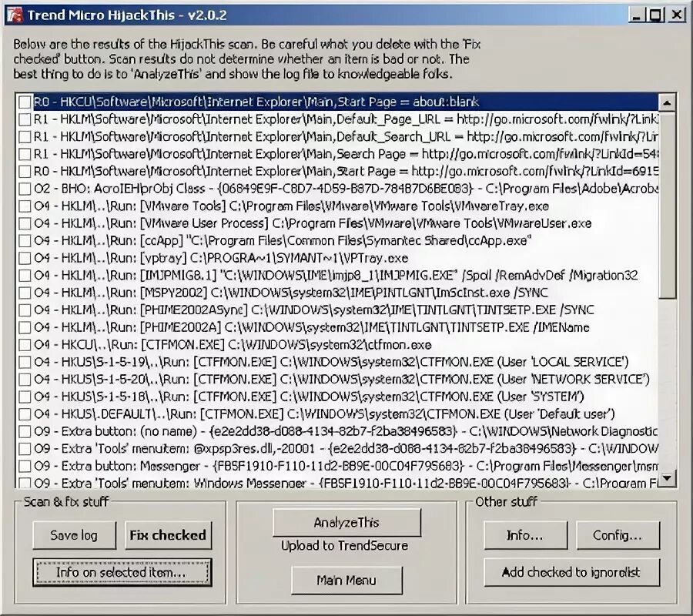This screenshot has height=616, width=693.
Task: Click the AnalyzeThis button
Action: click(x=346, y=522)
